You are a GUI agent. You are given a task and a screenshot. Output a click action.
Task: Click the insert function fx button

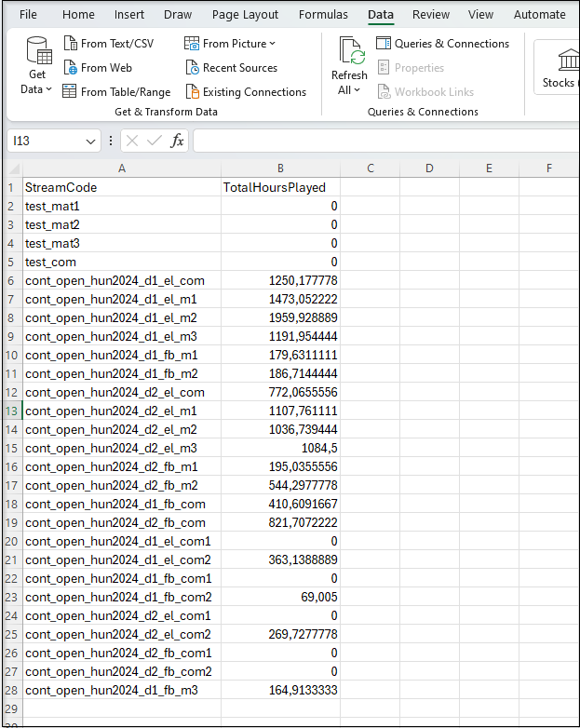click(x=177, y=141)
